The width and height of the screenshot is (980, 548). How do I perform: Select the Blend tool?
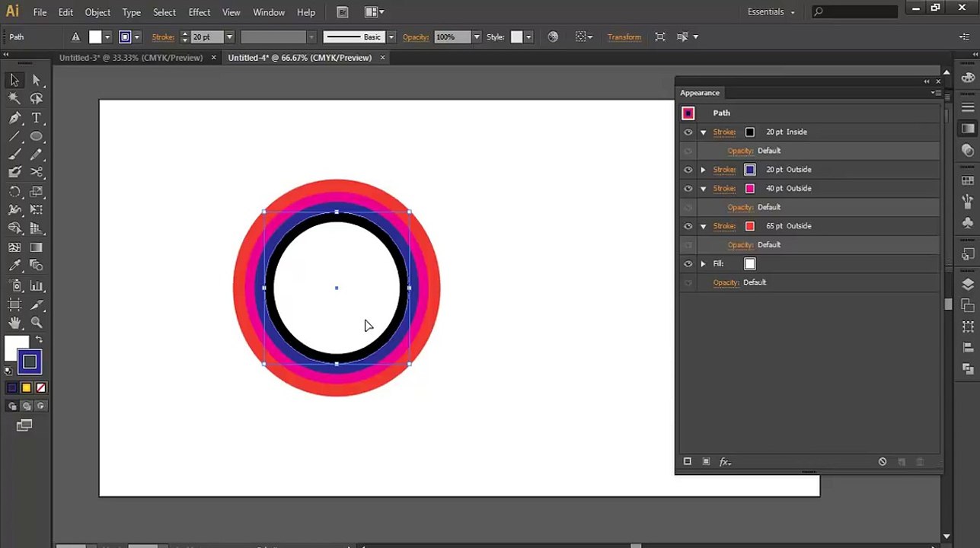tap(37, 266)
